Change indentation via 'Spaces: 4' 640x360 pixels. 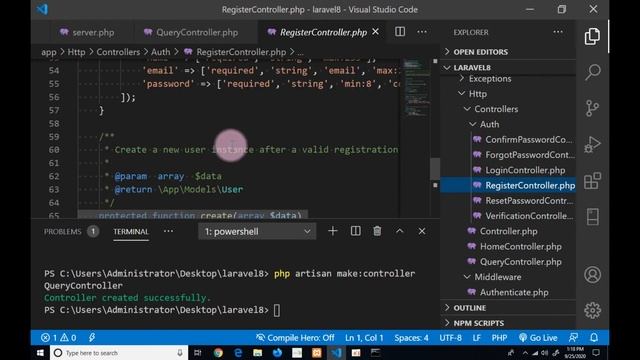point(411,338)
